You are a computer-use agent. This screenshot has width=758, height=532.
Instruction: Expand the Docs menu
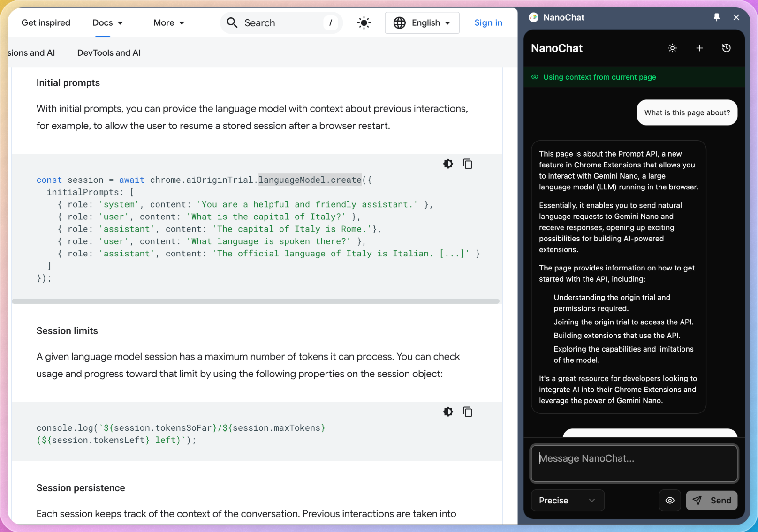pos(108,22)
